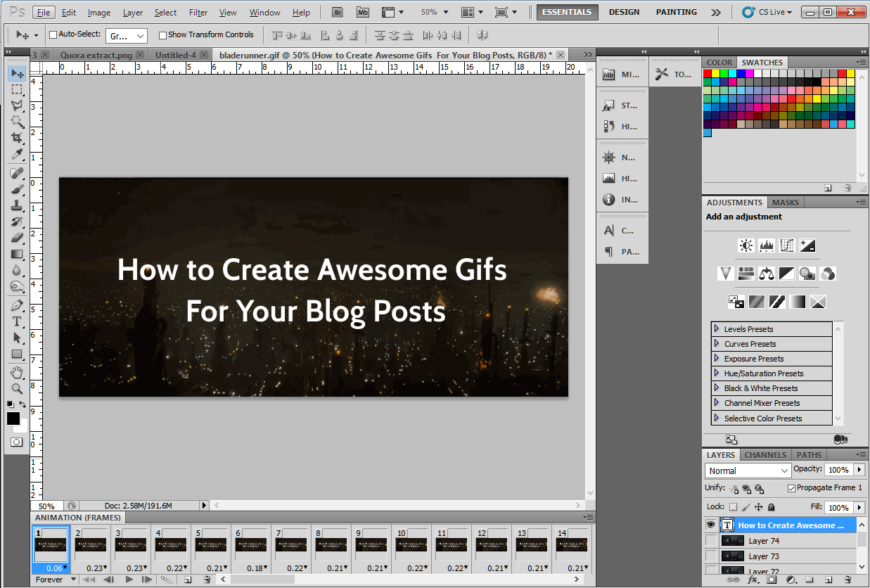Select the Path Selection tool

(x=17, y=338)
